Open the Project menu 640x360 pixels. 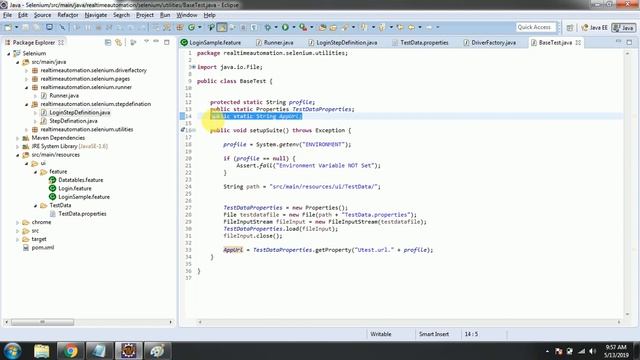[145, 15]
